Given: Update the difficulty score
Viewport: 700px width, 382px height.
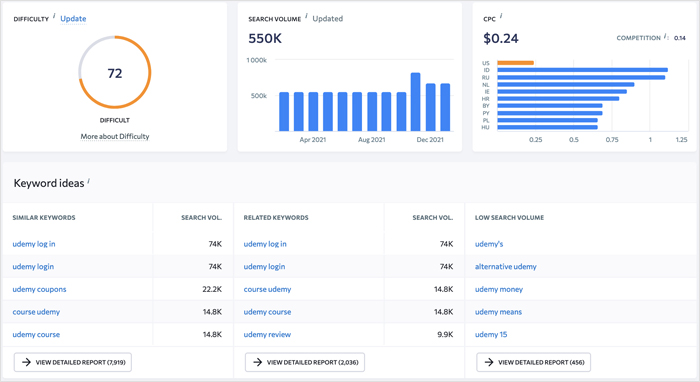Looking at the screenshot, I should [73, 19].
